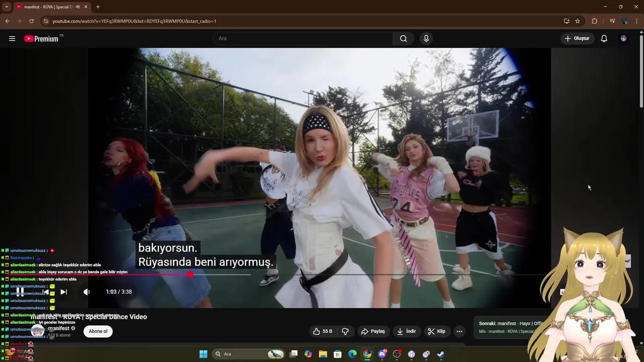
Task: Click the video title text
Action: [89, 317]
